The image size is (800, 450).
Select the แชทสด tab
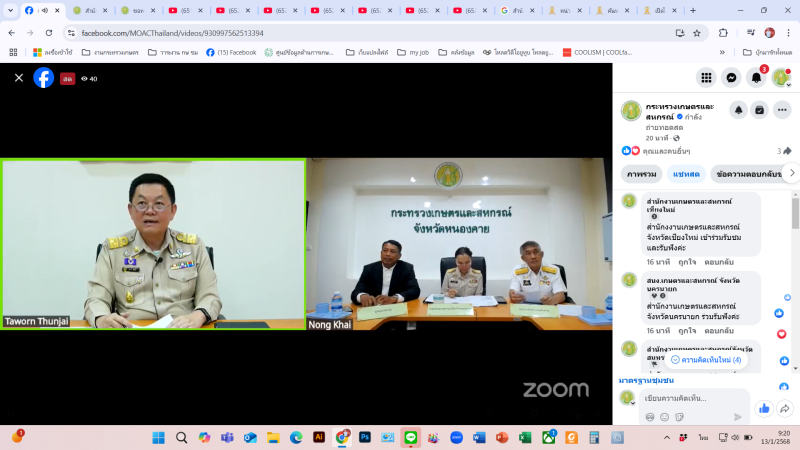click(686, 173)
